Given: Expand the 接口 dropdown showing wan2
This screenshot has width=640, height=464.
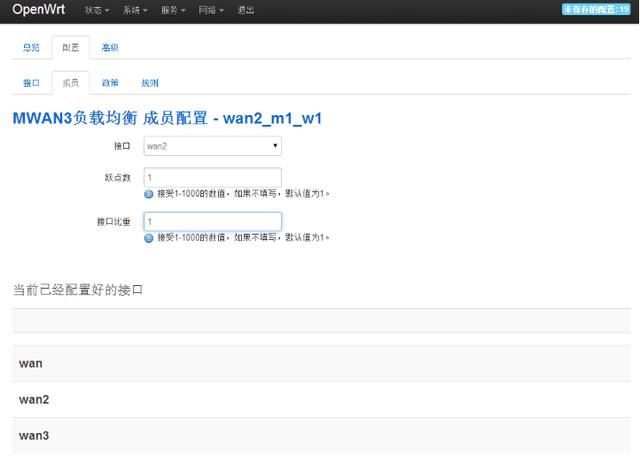Looking at the screenshot, I should click(213, 146).
